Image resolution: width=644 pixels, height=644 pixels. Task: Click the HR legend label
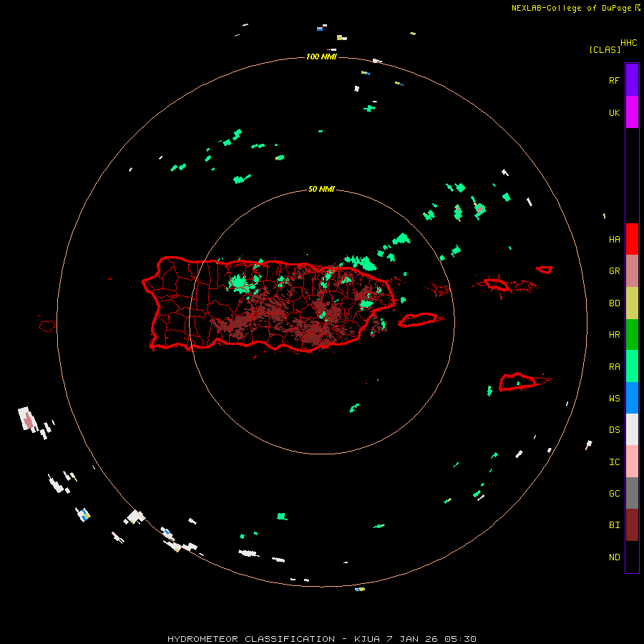(614, 335)
